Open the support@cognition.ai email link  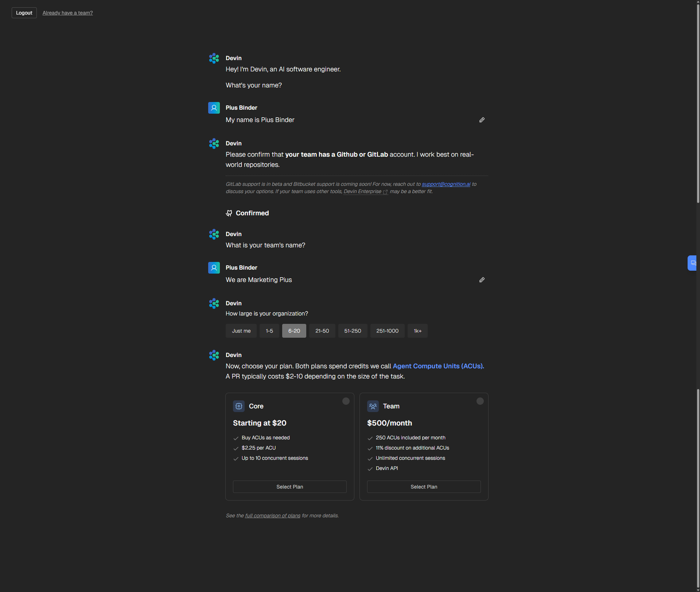[x=446, y=184]
